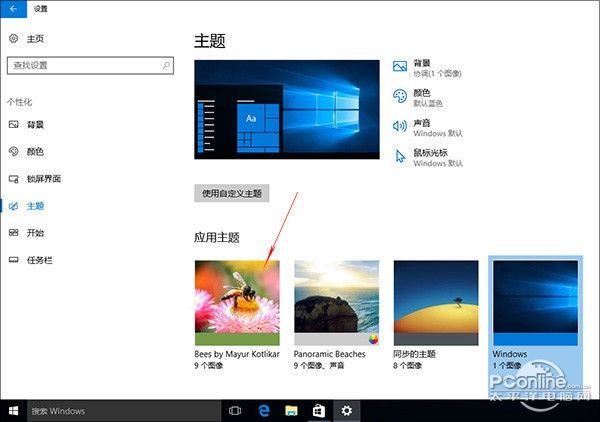This screenshot has width=600, height=422.
Task: Click the 查找设置 search field
Action: click(90, 65)
